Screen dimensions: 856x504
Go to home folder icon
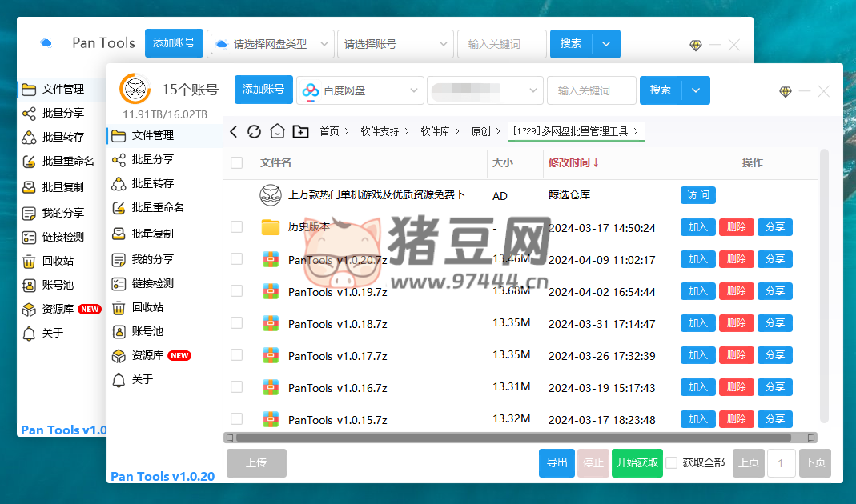tap(277, 131)
